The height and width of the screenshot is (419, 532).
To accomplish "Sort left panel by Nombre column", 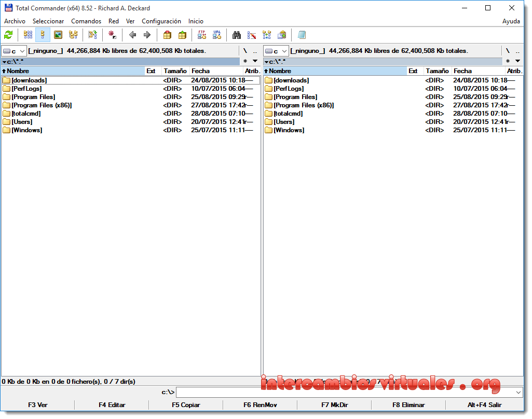I will (x=73, y=71).
